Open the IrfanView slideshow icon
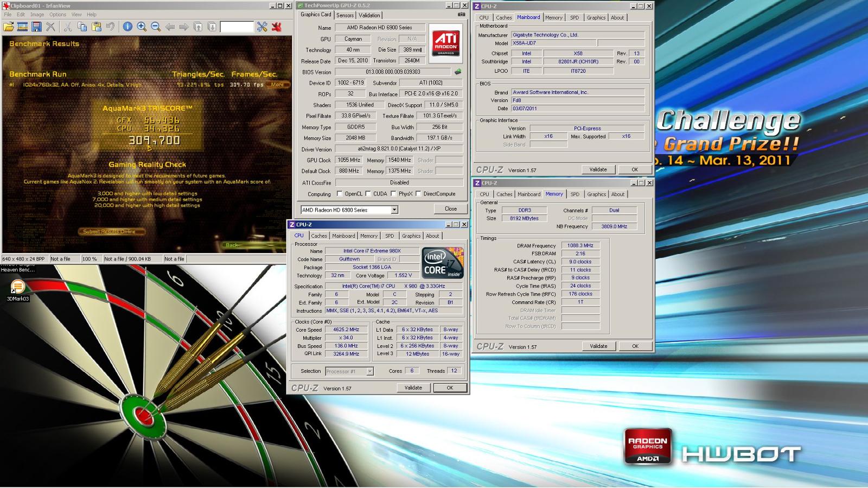Viewport: 868px width, 488px height. pyautogui.click(x=22, y=27)
